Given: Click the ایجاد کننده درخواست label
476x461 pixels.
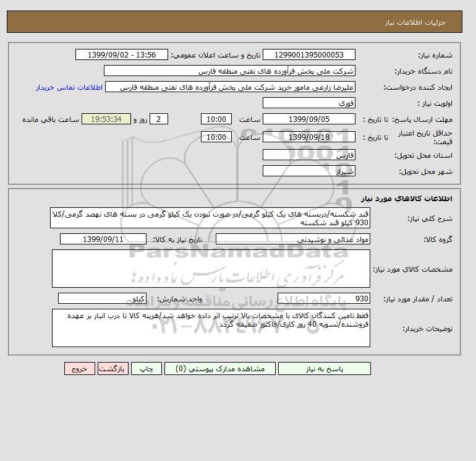Looking at the screenshot, I should pyautogui.click(x=418, y=88).
